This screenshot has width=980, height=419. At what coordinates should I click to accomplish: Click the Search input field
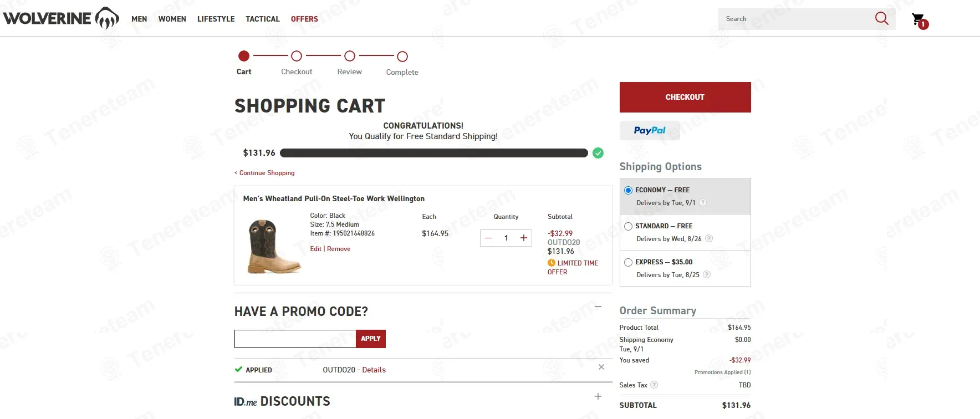click(x=795, y=19)
